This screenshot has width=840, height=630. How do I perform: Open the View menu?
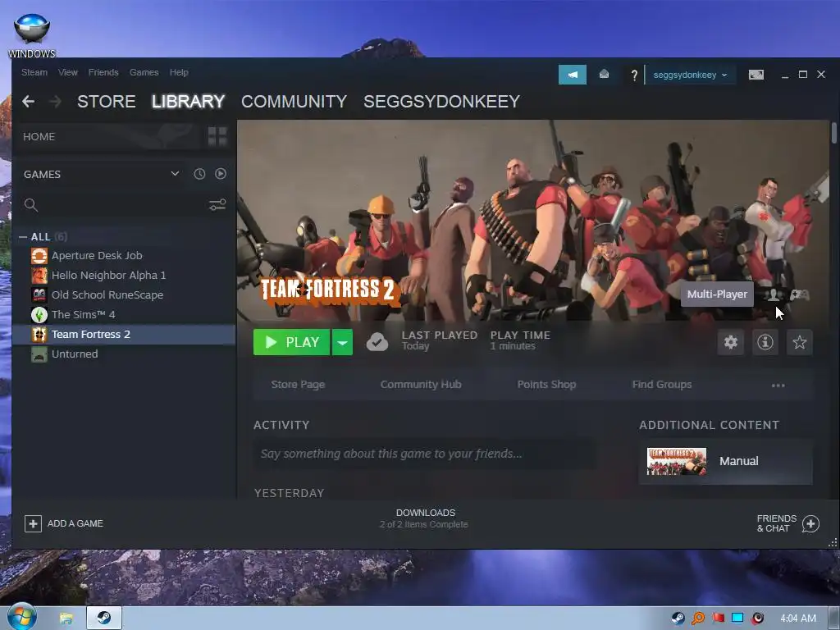click(68, 72)
